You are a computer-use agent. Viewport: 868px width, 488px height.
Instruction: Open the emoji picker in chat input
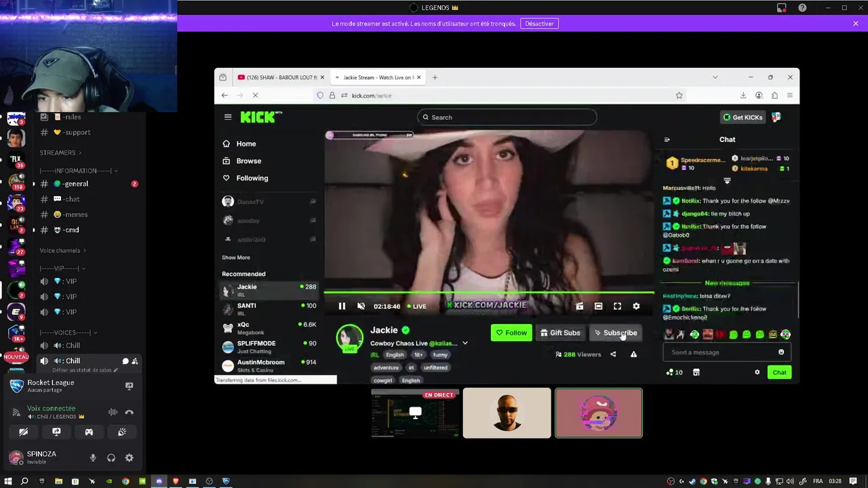click(x=781, y=352)
